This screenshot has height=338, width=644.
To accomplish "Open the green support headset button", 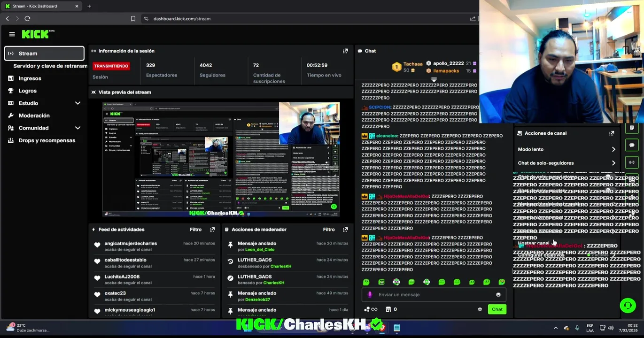I will 628,306.
